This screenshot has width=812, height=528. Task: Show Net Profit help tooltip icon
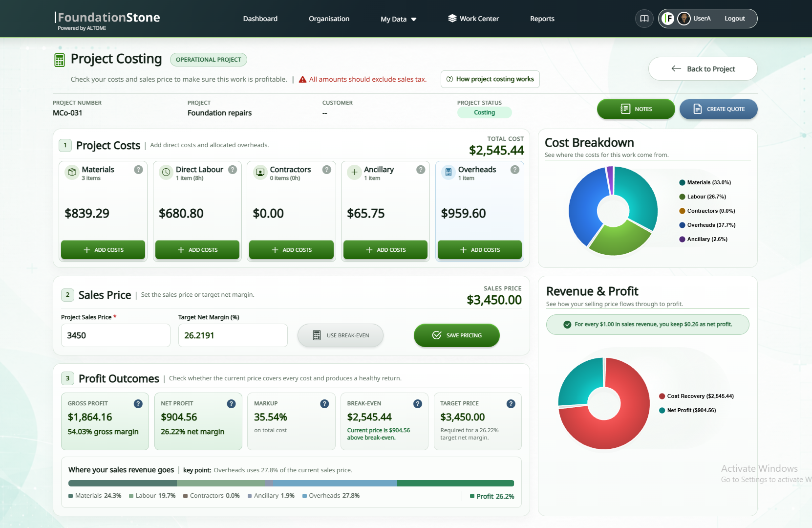[232, 404]
